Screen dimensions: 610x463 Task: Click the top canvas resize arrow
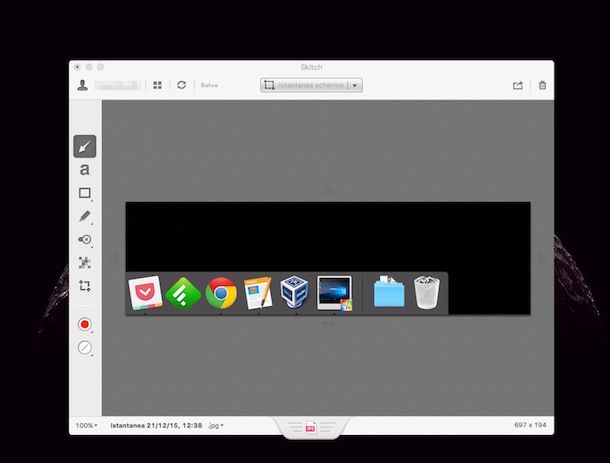(328, 190)
